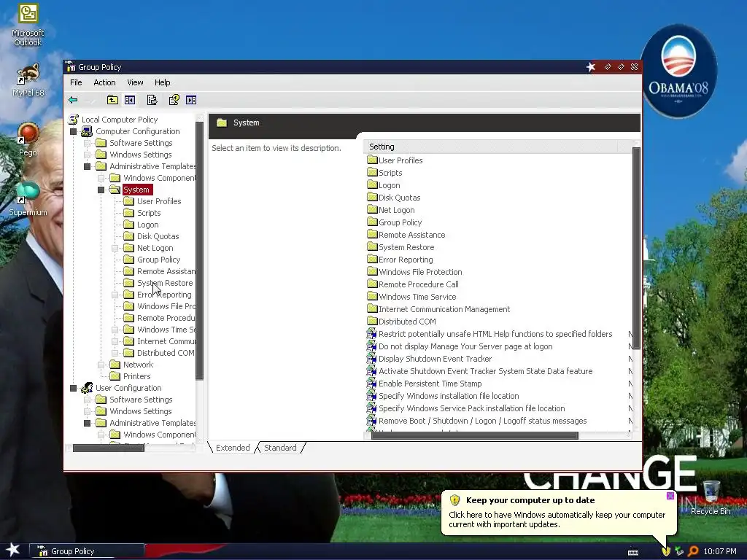Select Local Computer Policy root
This screenshot has width=747, height=560.
click(119, 120)
